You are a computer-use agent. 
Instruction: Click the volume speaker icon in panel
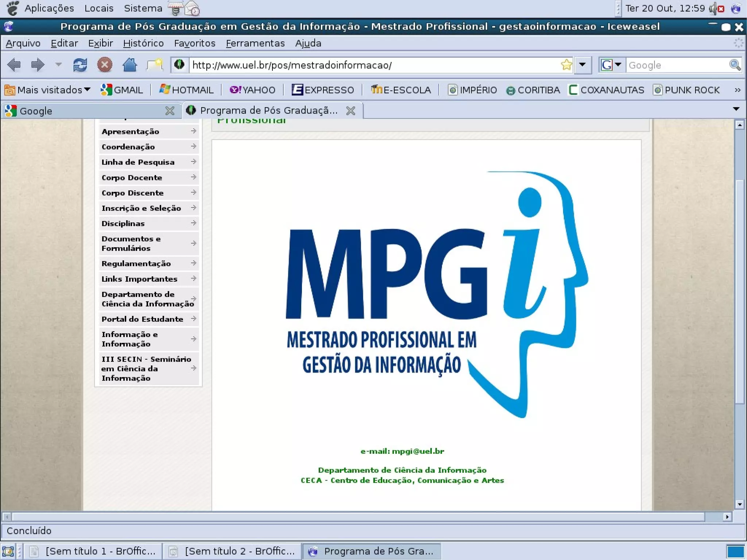tap(715, 8)
